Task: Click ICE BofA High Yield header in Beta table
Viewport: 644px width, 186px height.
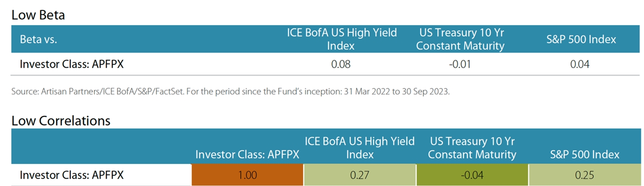Action: (341, 39)
